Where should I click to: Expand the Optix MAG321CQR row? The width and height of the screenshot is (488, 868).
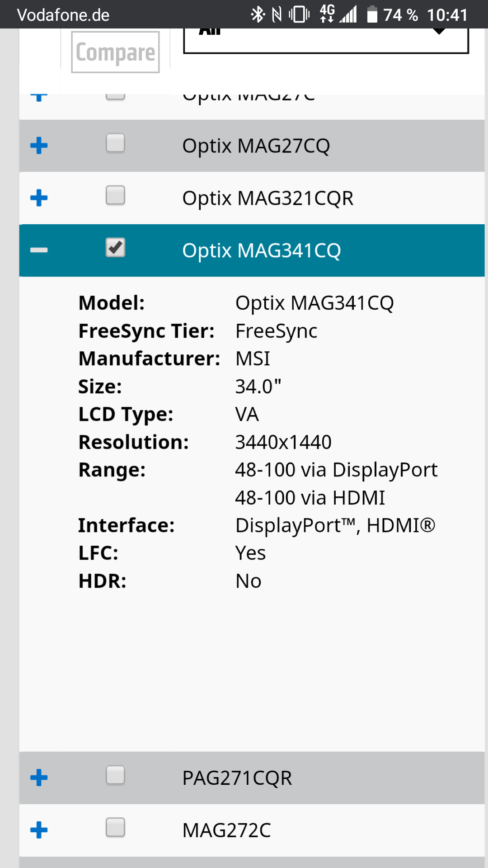[x=39, y=198]
